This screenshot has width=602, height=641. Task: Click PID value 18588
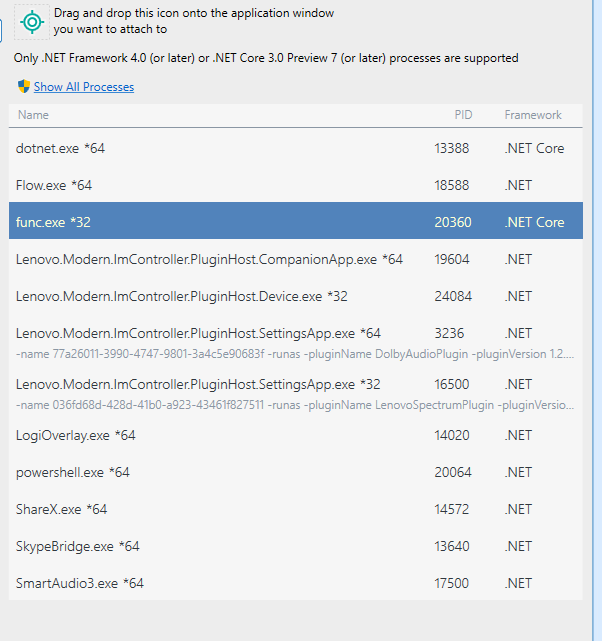452,185
